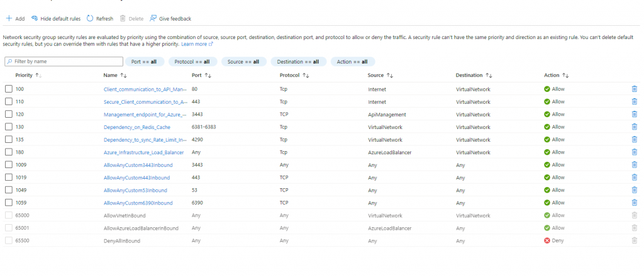The height and width of the screenshot is (277, 644).
Task: Click the Filter by name search box
Action: (63, 62)
